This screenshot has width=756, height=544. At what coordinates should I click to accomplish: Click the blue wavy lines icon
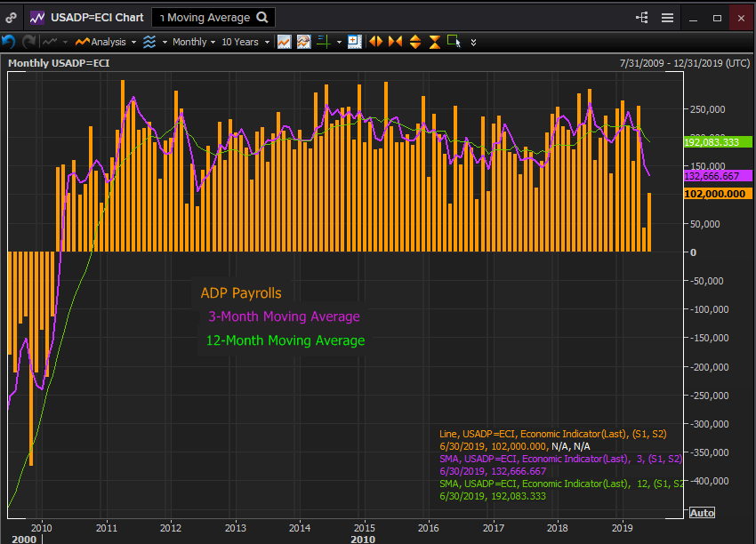click(149, 42)
